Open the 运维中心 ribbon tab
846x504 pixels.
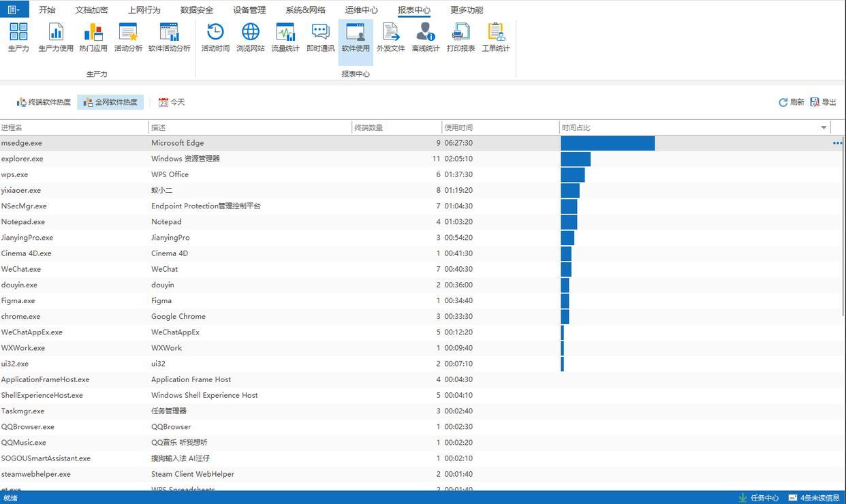point(361,10)
